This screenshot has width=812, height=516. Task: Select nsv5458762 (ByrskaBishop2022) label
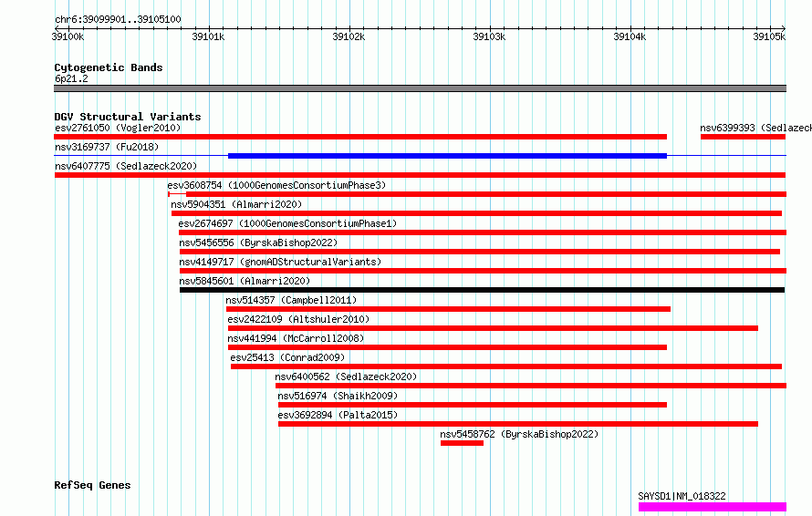519,434
